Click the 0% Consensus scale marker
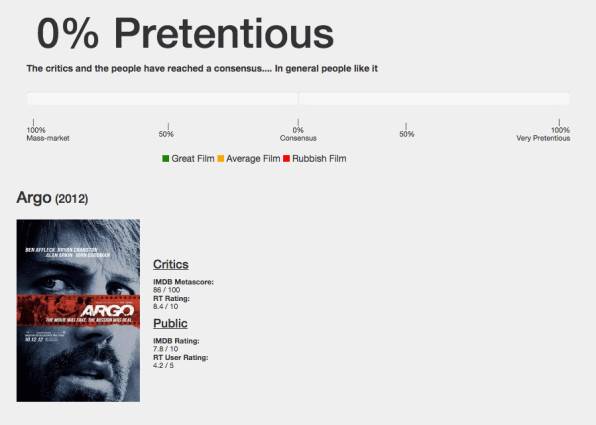 [x=298, y=131]
